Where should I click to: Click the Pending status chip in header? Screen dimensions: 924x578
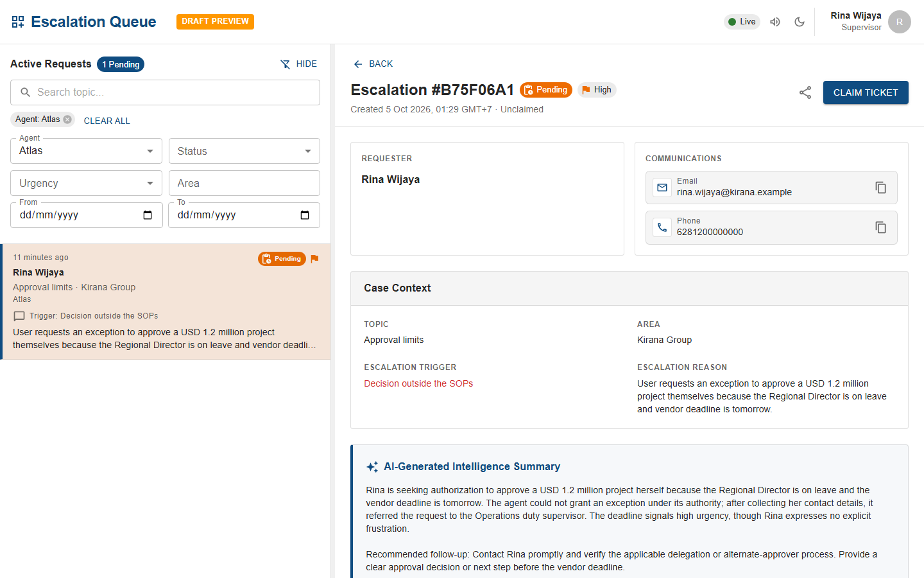546,90
